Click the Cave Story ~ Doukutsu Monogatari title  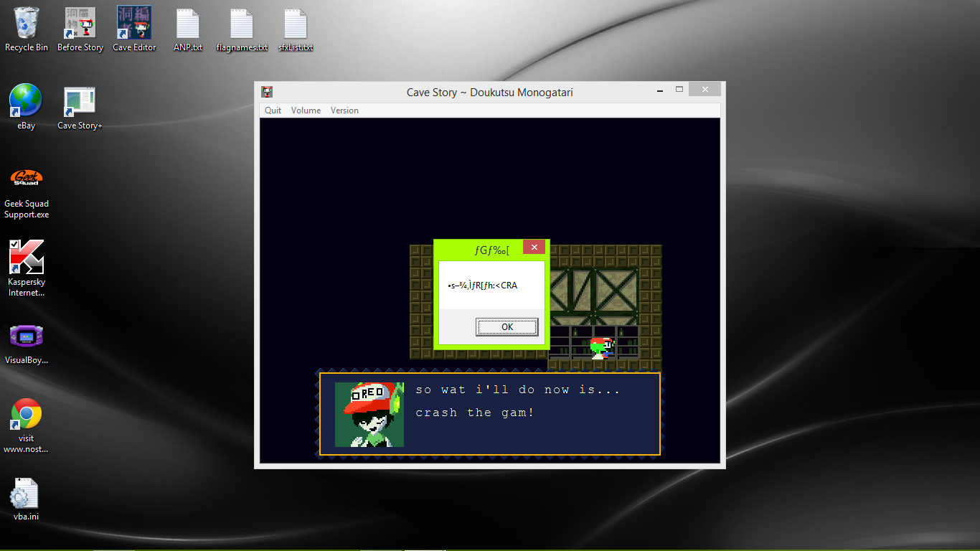pos(489,92)
